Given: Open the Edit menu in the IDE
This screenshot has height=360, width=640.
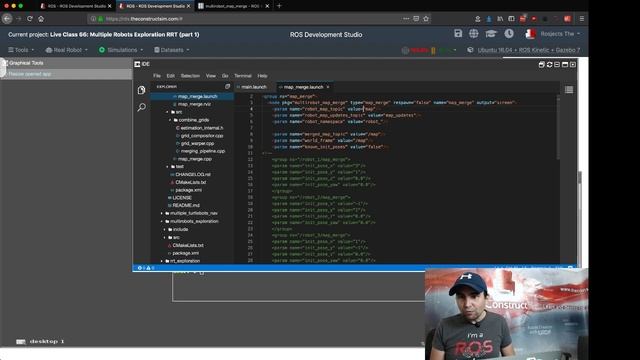Looking at the screenshot, I should pyautogui.click(x=170, y=76).
